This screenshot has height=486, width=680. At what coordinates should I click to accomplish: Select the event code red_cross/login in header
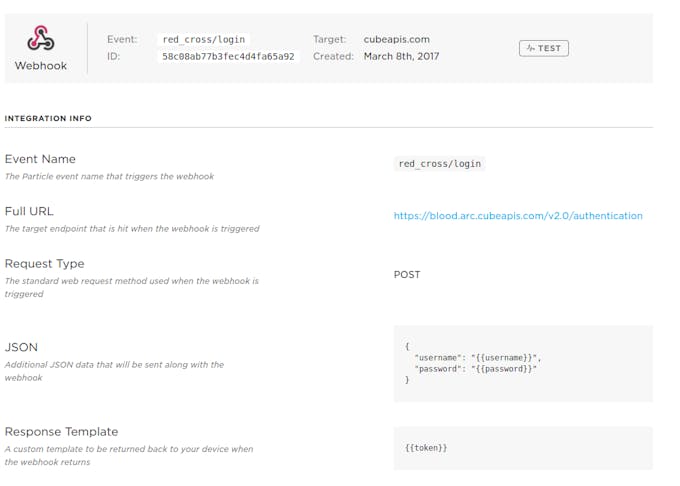204,39
